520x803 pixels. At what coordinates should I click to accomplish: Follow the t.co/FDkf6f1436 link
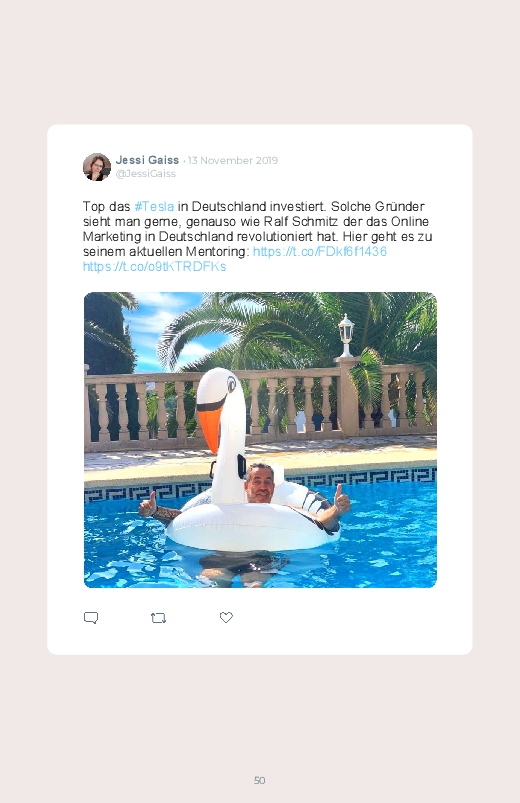[x=320, y=251]
